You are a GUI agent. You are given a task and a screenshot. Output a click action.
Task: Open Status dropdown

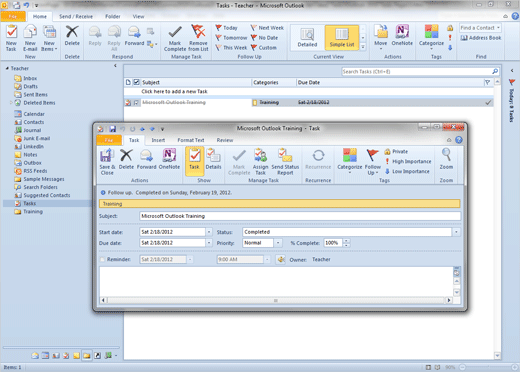[x=456, y=232]
